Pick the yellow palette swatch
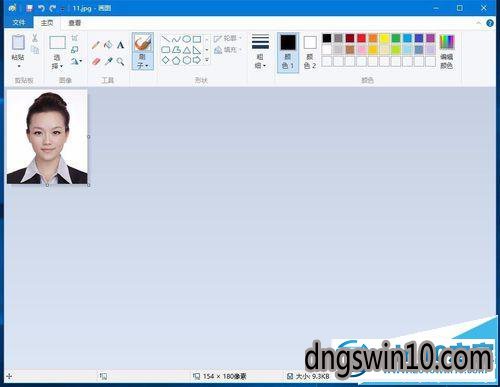500x387 pixels. point(384,38)
